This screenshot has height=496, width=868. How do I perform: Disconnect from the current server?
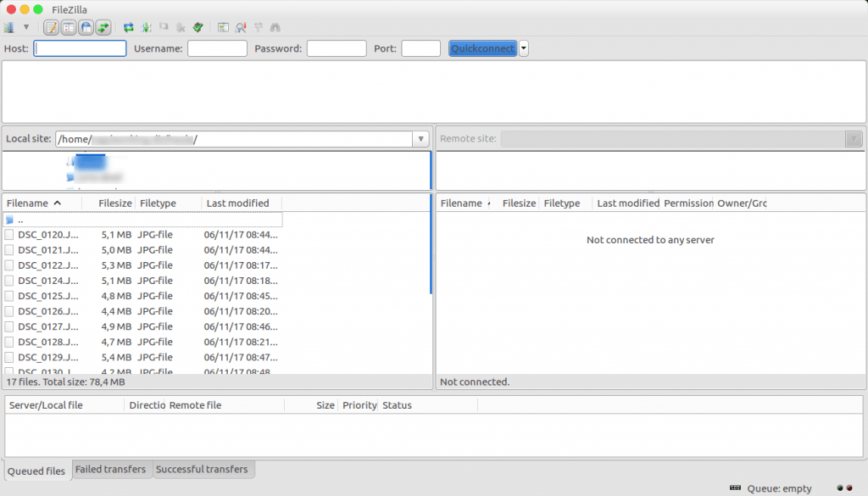[181, 27]
